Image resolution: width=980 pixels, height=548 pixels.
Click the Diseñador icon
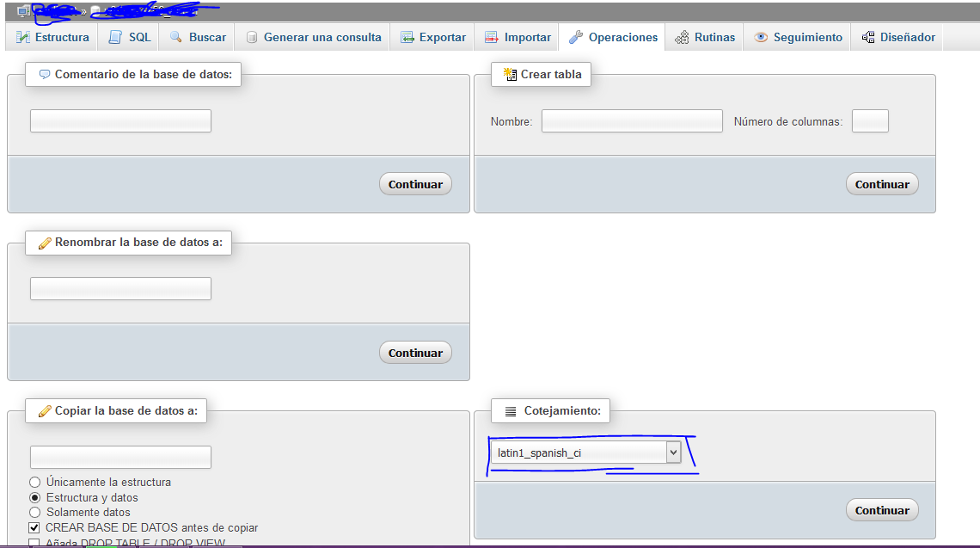point(867,38)
